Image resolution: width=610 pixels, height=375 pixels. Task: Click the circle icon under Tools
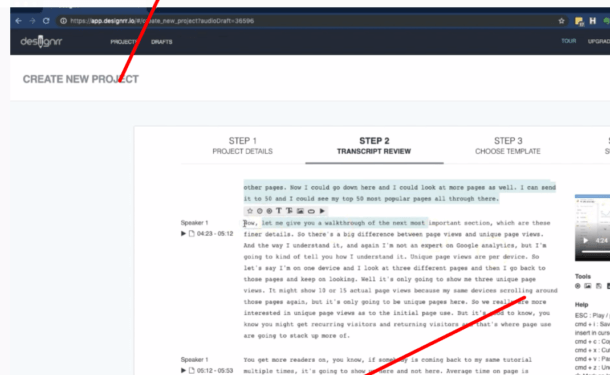coord(578,286)
